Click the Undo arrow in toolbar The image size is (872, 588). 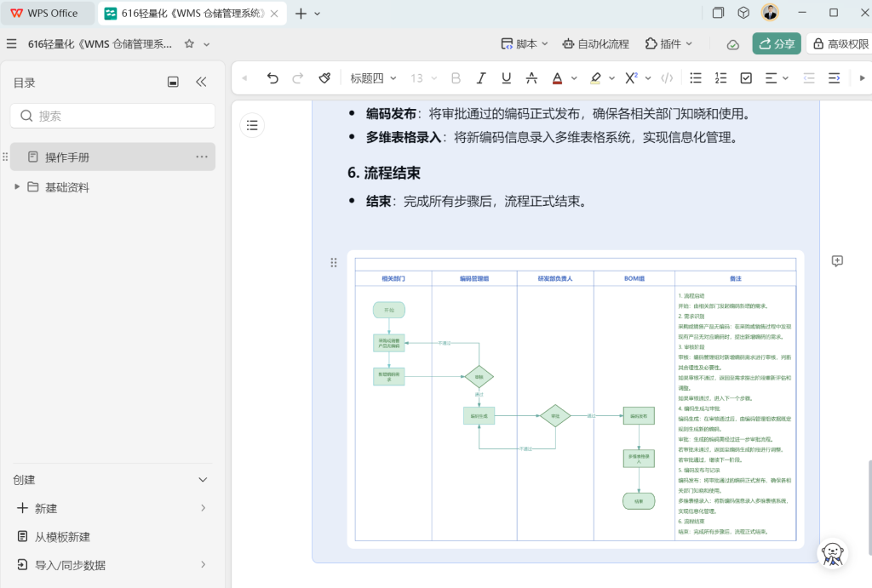coord(272,78)
